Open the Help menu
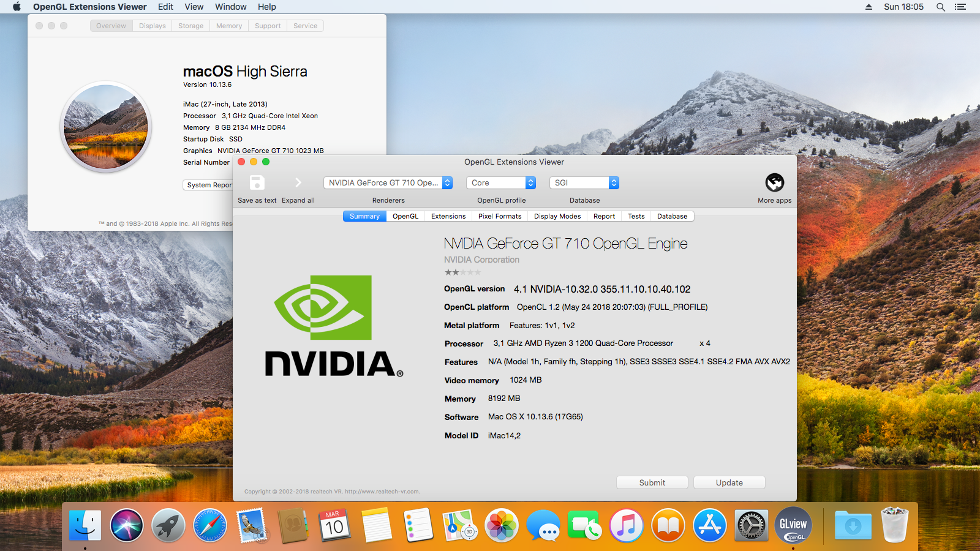 pos(267,7)
